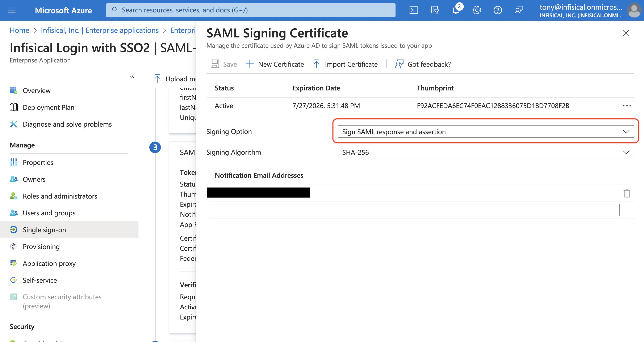
Task: Go to Home breadcrumb
Action: point(20,30)
